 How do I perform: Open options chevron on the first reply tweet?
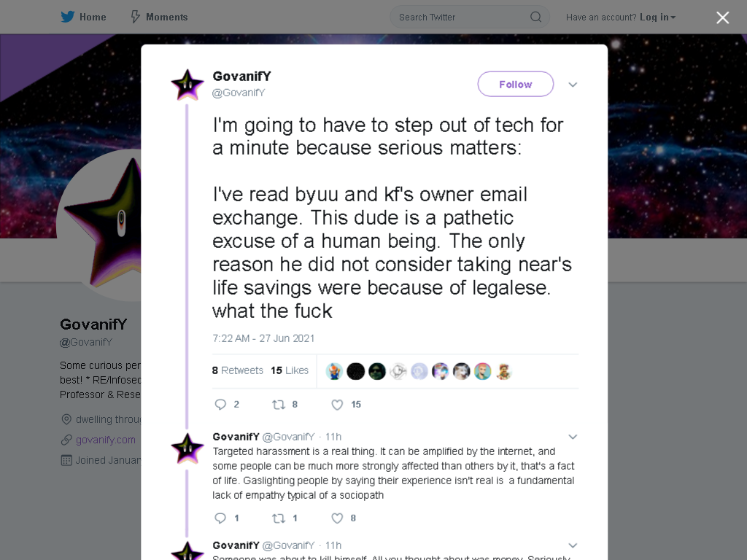[x=573, y=437]
